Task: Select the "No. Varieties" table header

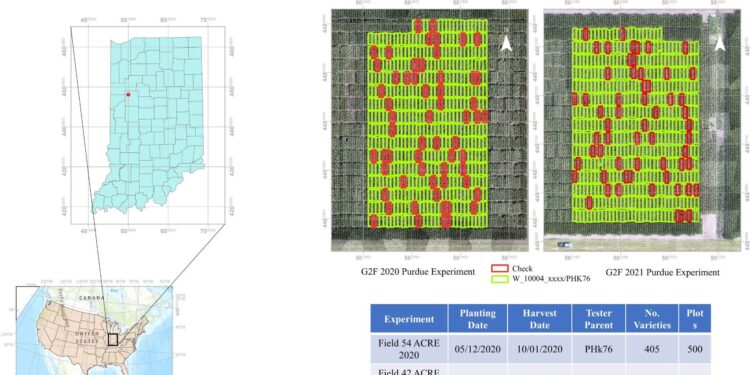Action: click(x=652, y=319)
